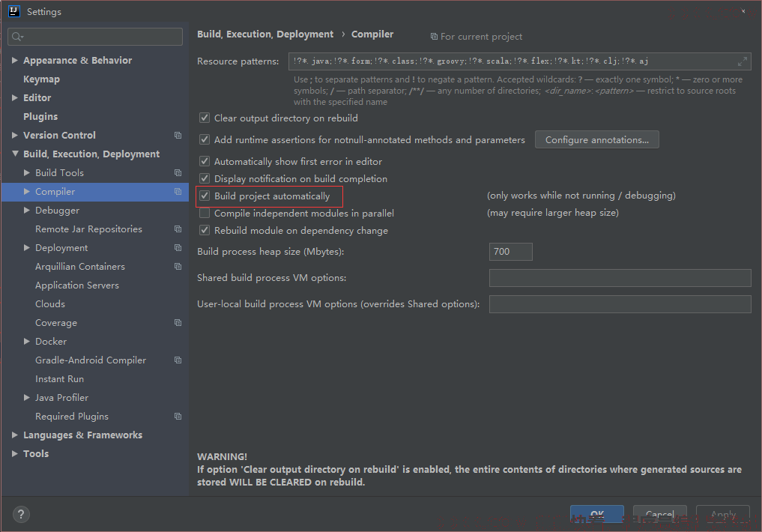Expand the Appearance & Behavior section
This screenshot has width=762, height=532.
[14, 60]
